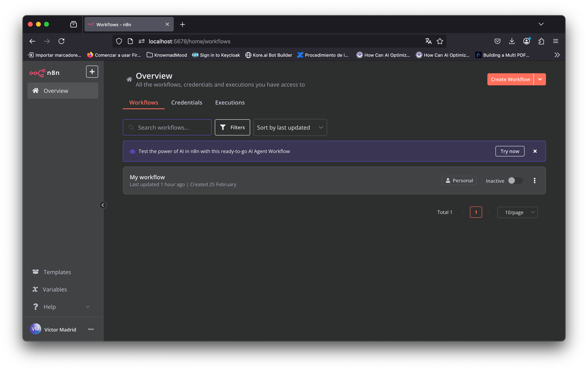Open the three-dot menu for My workflow
Image resolution: width=588 pixels, height=371 pixels.
(x=534, y=181)
